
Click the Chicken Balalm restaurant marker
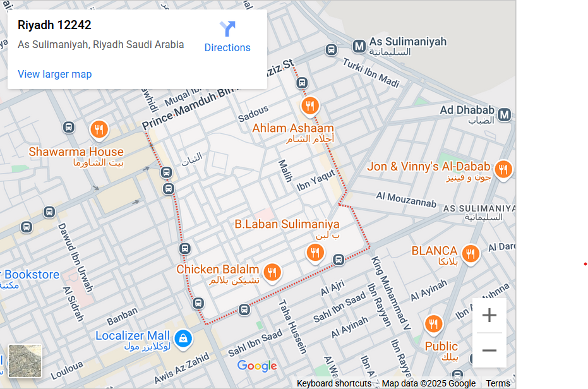click(272, 273)
